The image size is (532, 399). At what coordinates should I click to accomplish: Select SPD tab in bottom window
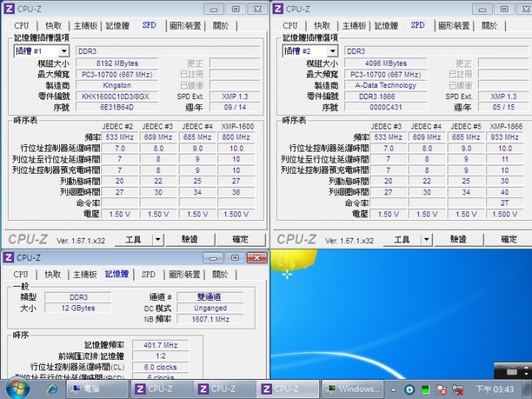(149, 274)
